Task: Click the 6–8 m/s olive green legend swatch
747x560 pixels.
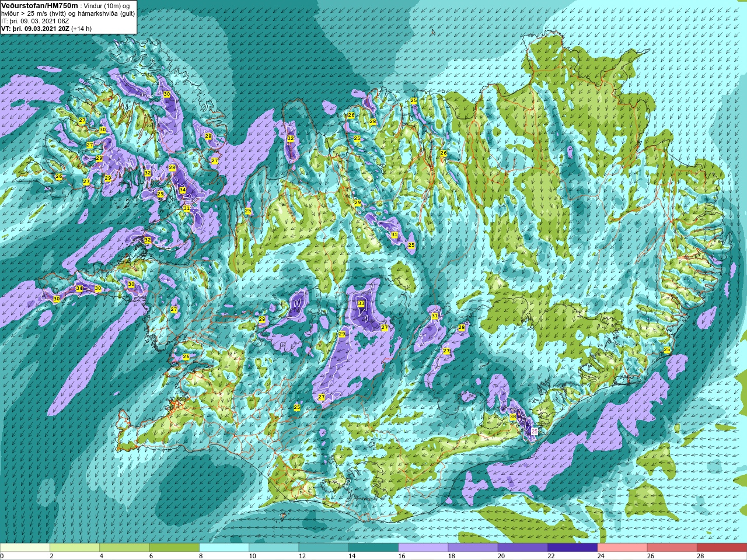Action: [x=174, y=548]
